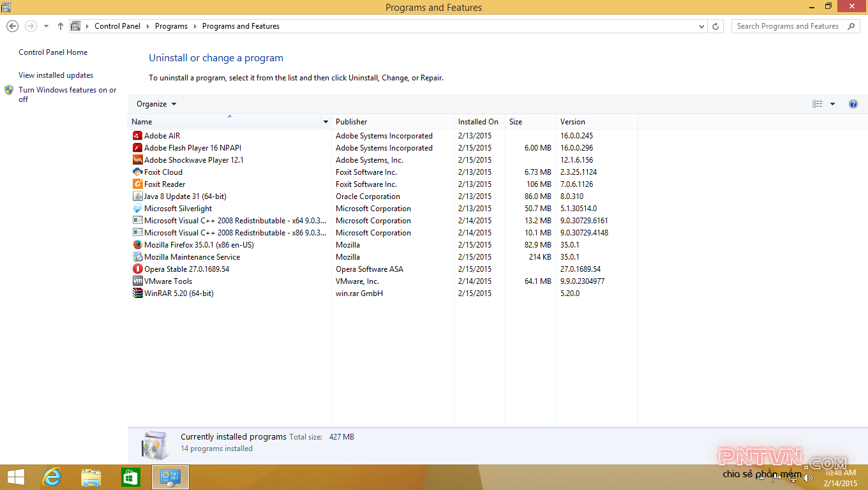Image resolution: width=868 pixels, height=490 pixels.
Task: Select Microsoft Silverlight entry text
Action: 178,209
